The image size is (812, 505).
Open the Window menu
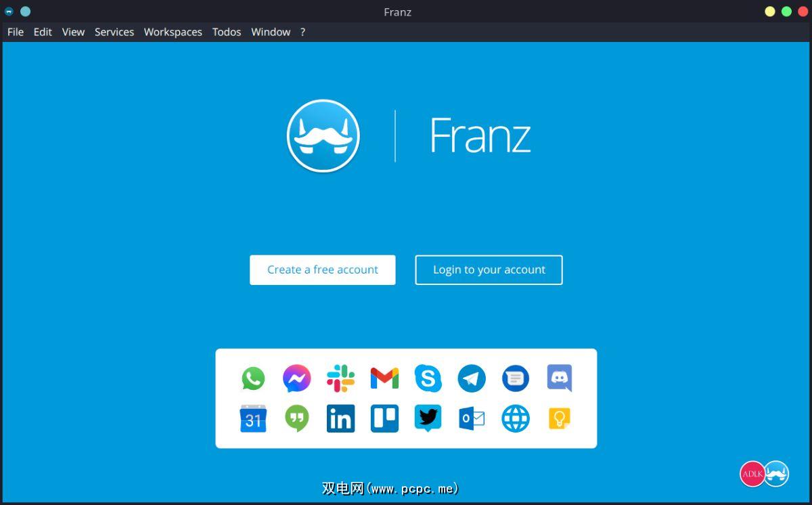(271, 32)
